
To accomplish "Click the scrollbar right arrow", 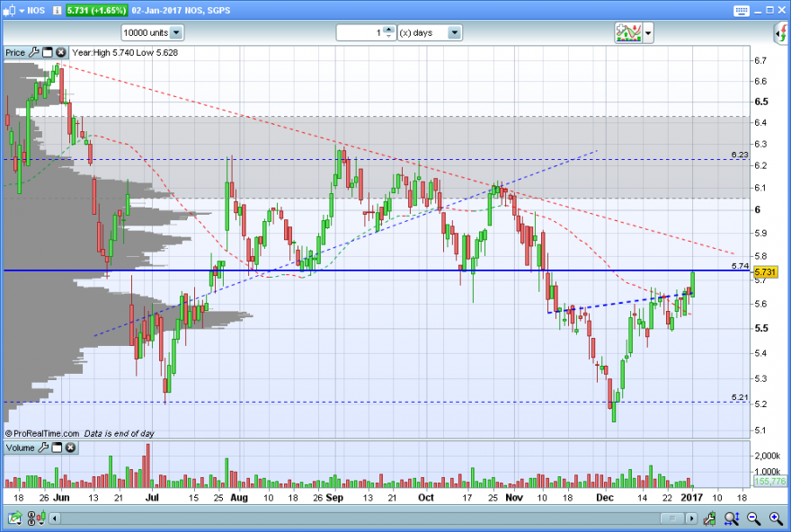I will tap(691, 519).
